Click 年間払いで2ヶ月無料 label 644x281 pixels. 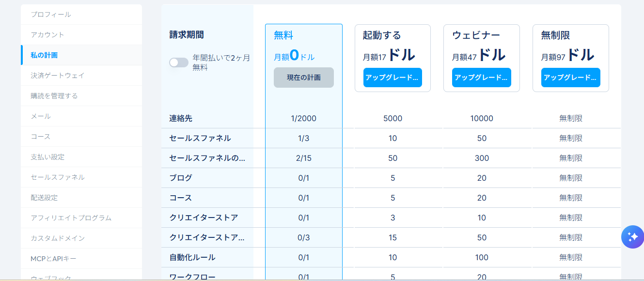221,62
